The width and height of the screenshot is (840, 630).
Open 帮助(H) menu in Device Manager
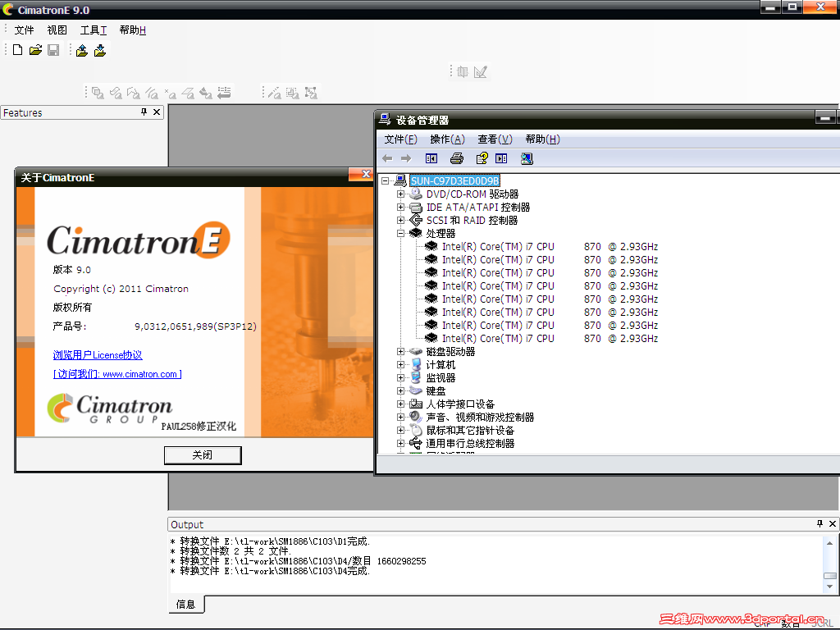(543, 139)
